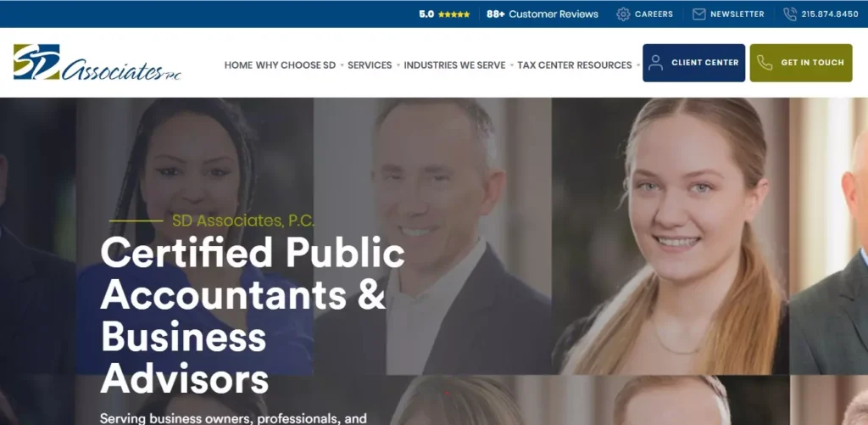
Task: Select the Tax Center Resources menu item
Action: click(x=575, y=64)
